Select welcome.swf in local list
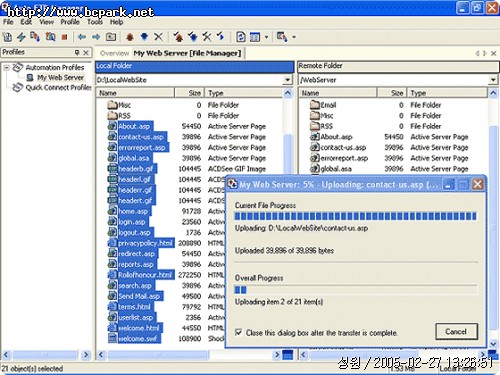Image resolution: width=500 pixels, height=375 pixels. pos(138,339)
